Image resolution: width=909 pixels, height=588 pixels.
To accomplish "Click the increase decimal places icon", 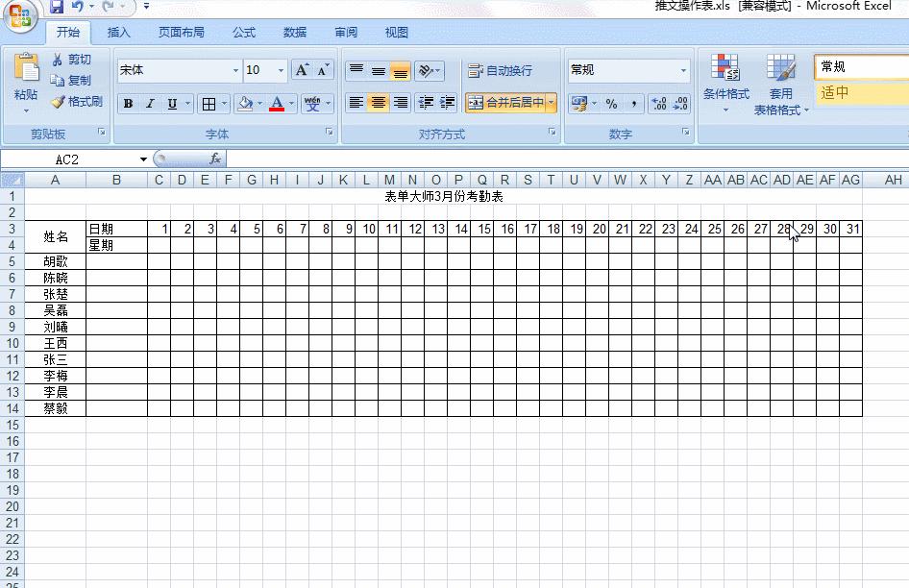I will pyautogui.click(x=658, y=105).
